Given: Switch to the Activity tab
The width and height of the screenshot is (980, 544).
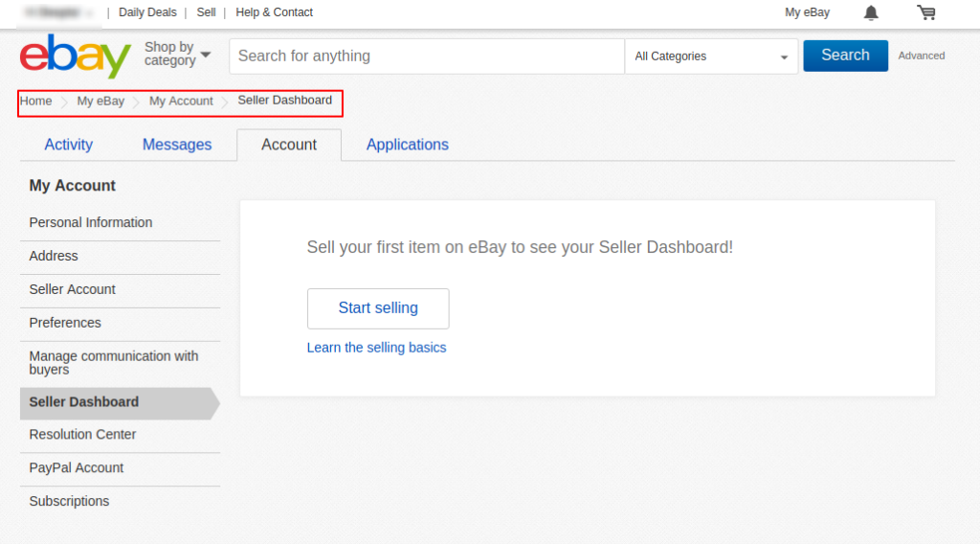Looking at the screenshot, I should [69, 145].
